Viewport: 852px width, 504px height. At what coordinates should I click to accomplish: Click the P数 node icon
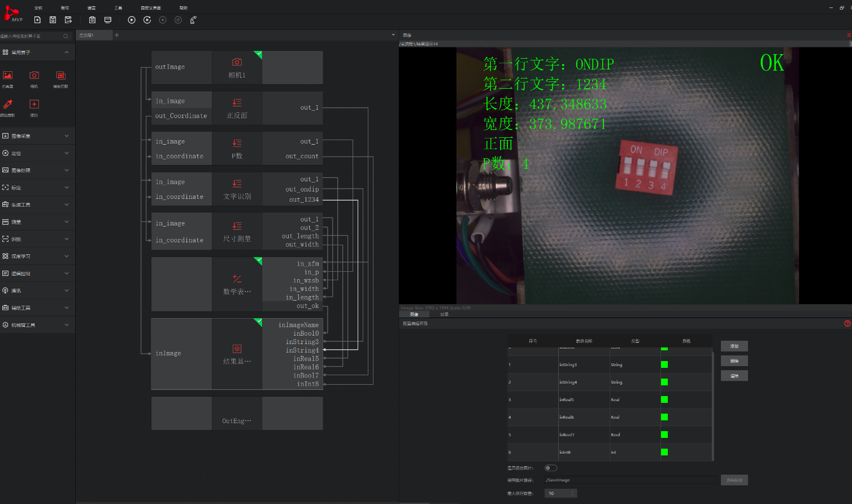click(x=237, y=143)
